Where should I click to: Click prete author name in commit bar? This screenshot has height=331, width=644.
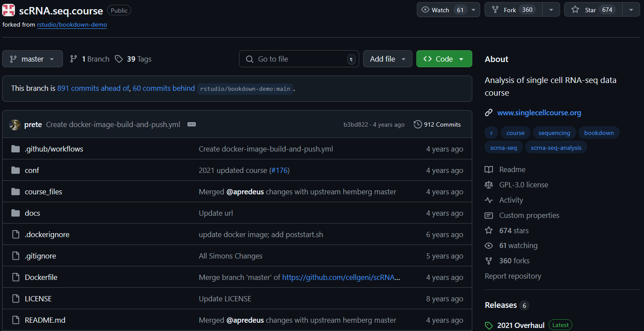[x=33, y=124]
